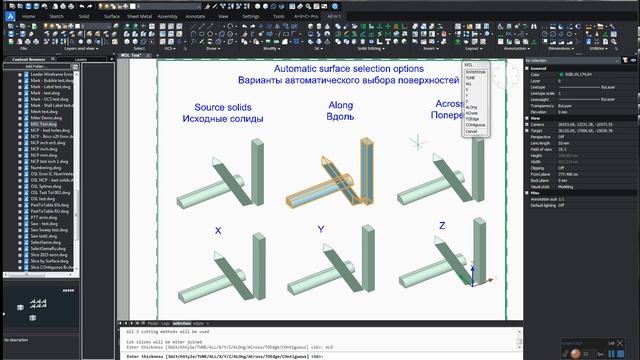Image resolution: width=640 pixels, height=360 pixels.
Task: Expand the Target property row
Action: pyautogui.click(x=527, y=131)
